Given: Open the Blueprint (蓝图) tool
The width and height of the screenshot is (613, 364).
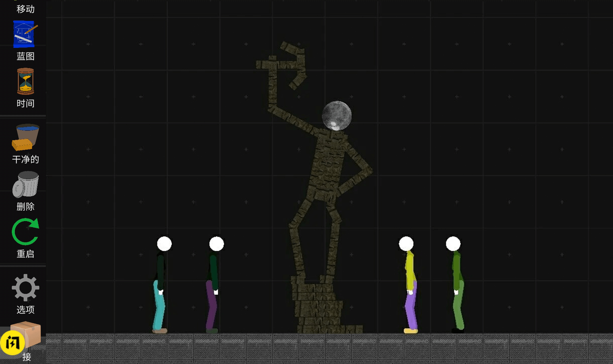Looking at the screenshot, I should click(25, 35).
